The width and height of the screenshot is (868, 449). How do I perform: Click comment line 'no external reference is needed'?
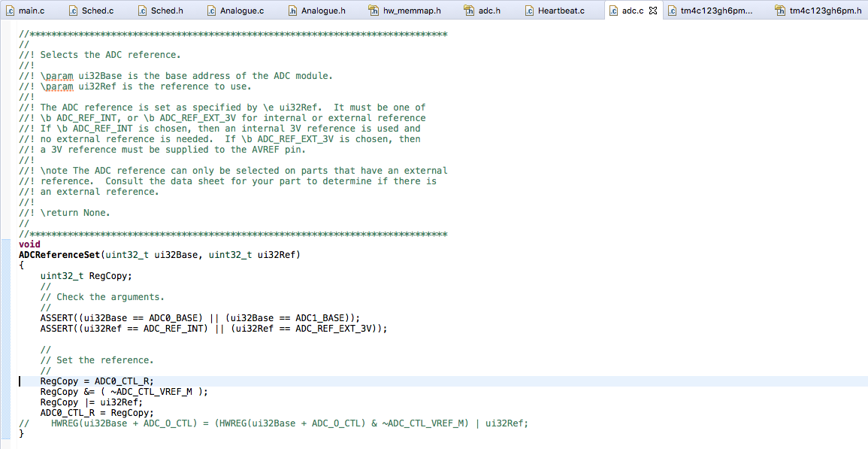point(219,139)
